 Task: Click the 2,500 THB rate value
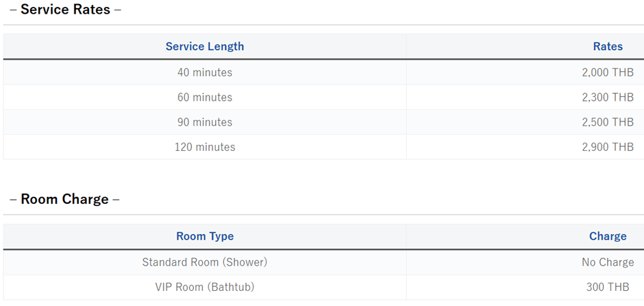pyautogui.click(x=608, y=122)
